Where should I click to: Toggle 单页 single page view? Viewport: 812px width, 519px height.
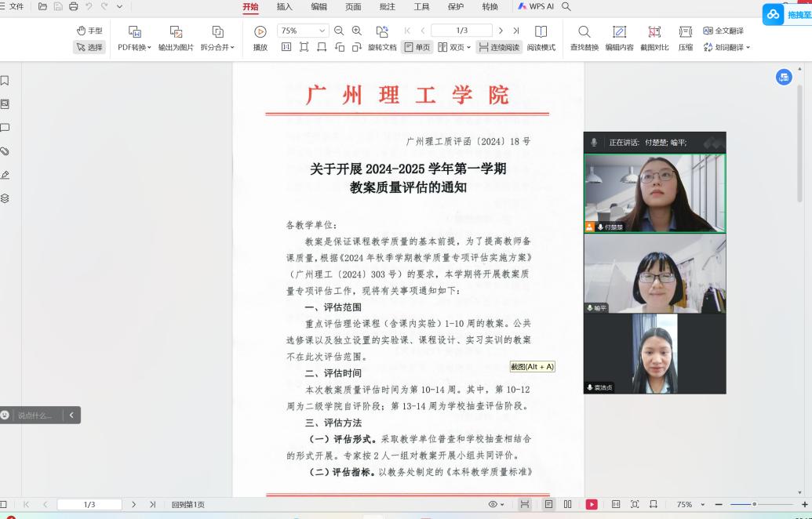tap(417, 47)
